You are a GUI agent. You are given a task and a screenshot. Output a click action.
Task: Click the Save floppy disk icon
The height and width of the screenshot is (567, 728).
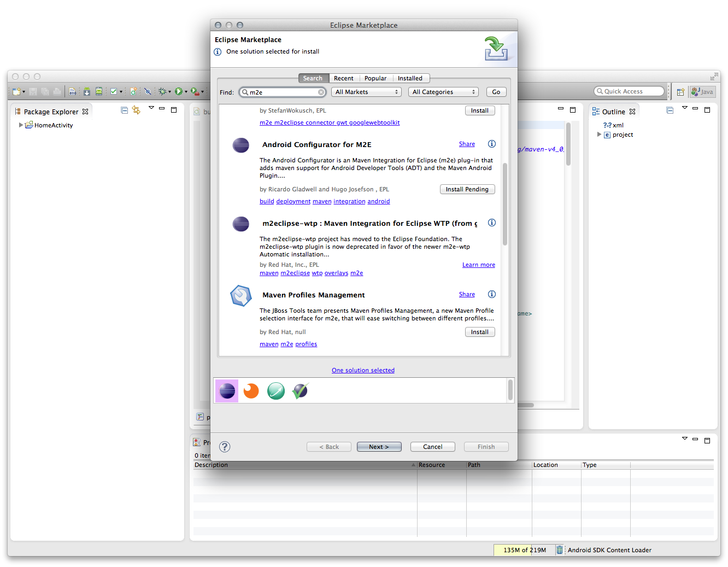coord(33,91)
